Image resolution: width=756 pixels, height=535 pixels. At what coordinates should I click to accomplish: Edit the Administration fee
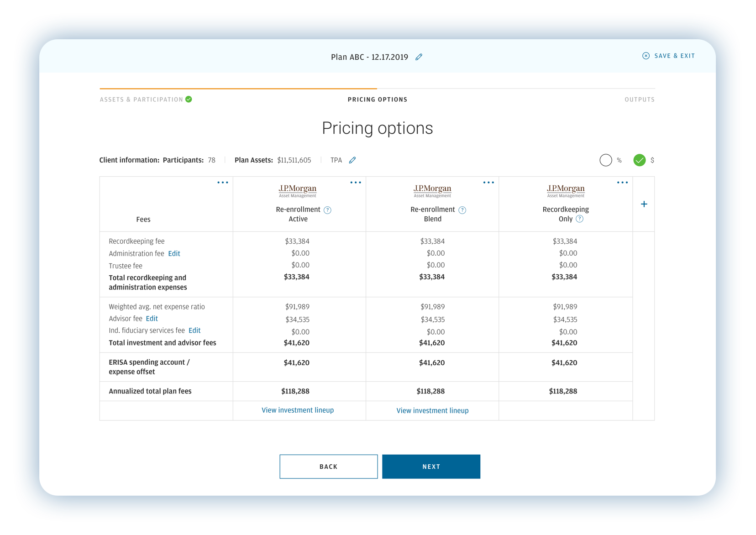(x=174, y=253)
